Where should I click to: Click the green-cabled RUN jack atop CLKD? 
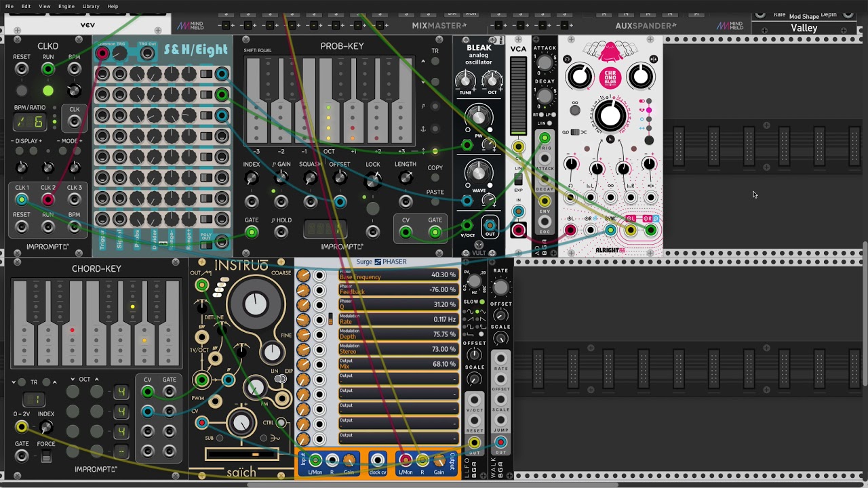pos(47,69)
